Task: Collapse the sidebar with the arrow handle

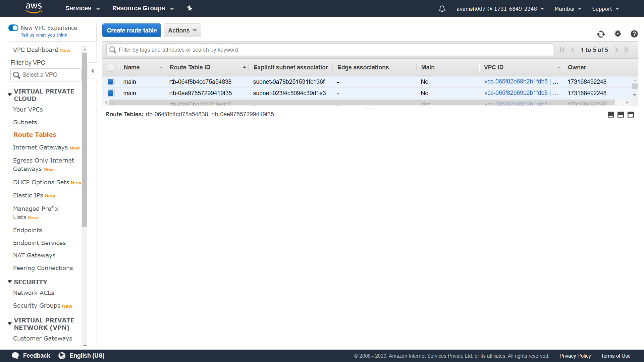Action: (92, 71)
